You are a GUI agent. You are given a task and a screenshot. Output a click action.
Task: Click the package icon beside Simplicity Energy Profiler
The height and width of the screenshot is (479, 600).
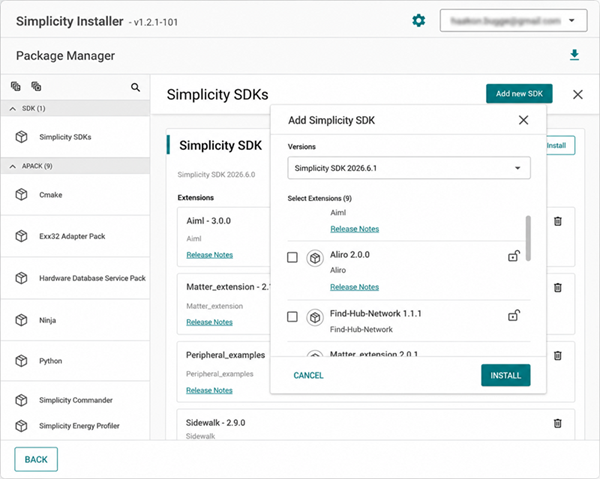click(21, 426)
